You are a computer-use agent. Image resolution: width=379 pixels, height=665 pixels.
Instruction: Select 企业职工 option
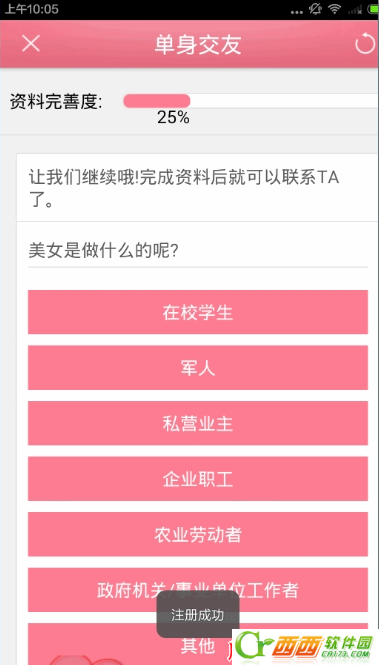click(x=198, y=479)
